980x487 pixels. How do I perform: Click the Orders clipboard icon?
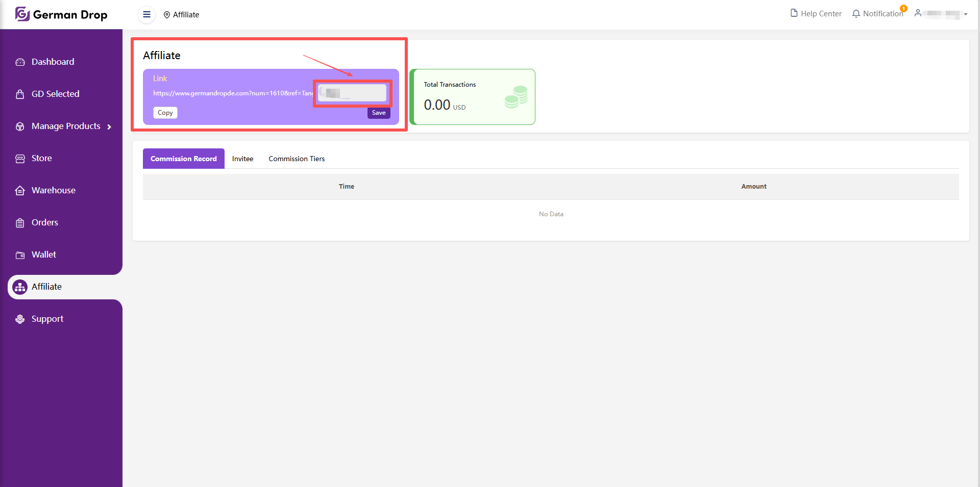pos(20,223)
